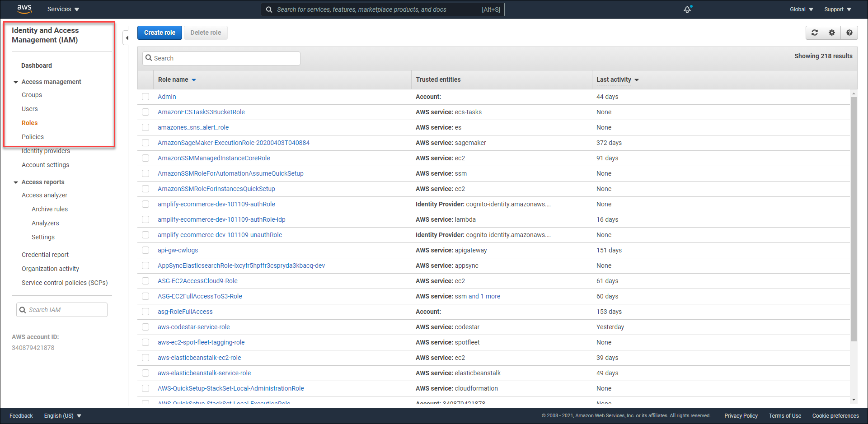Open AmazonSSMRoleForInstancesQuickSetup link

(x=216, y=189)
